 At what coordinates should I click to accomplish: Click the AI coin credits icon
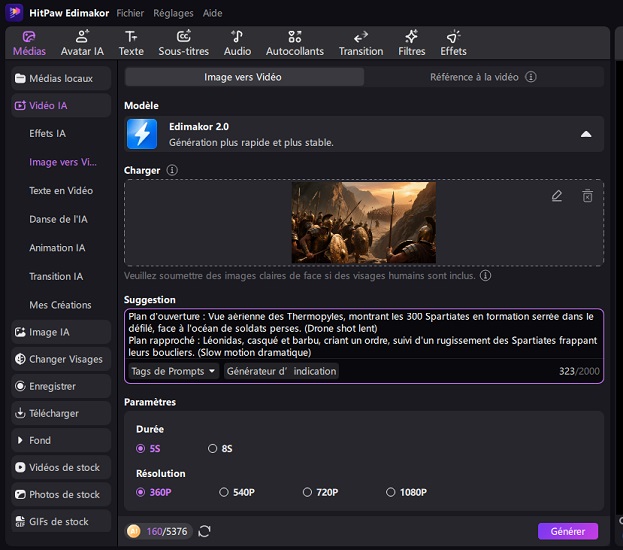point(134,531)
